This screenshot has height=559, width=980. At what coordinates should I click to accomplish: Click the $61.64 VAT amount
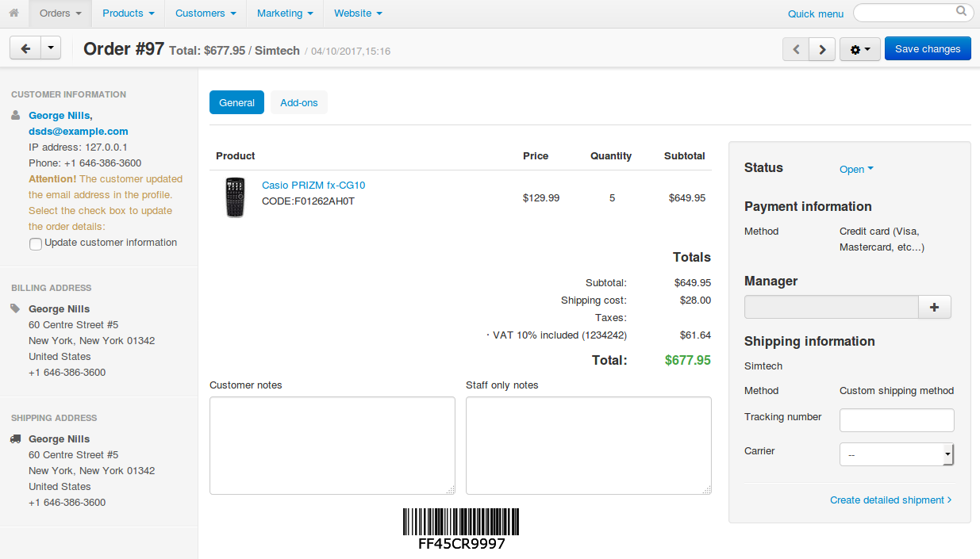[x=695, y=335]
